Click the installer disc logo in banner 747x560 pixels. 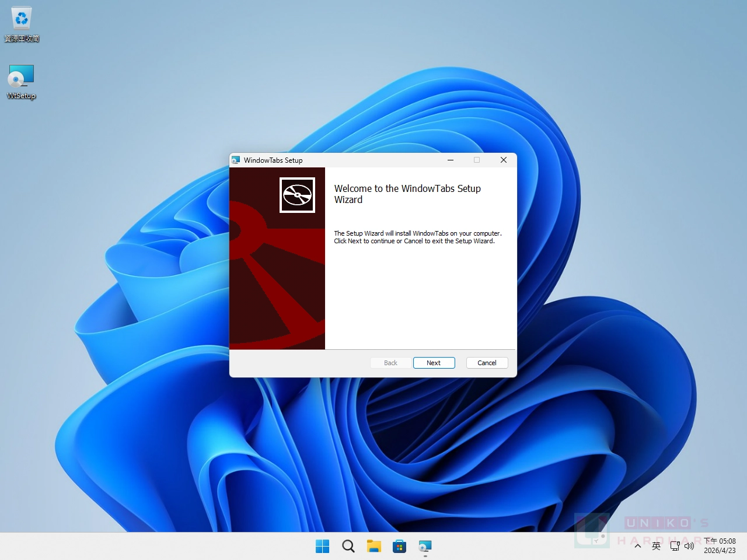[297, 195]
